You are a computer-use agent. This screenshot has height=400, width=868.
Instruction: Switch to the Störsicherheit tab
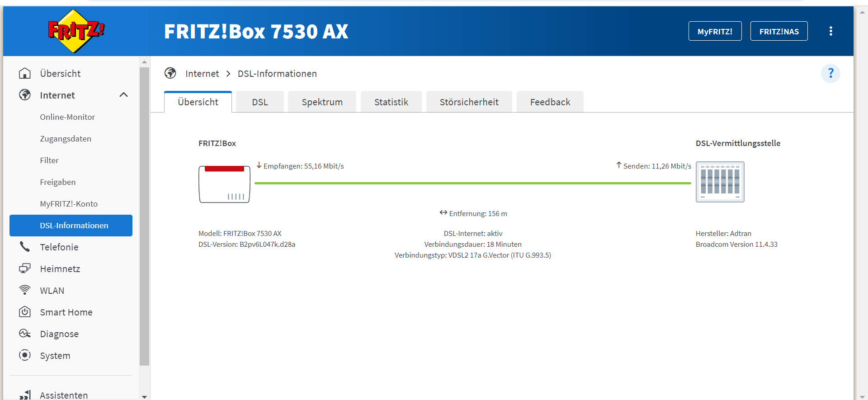[x=469, y=102]
